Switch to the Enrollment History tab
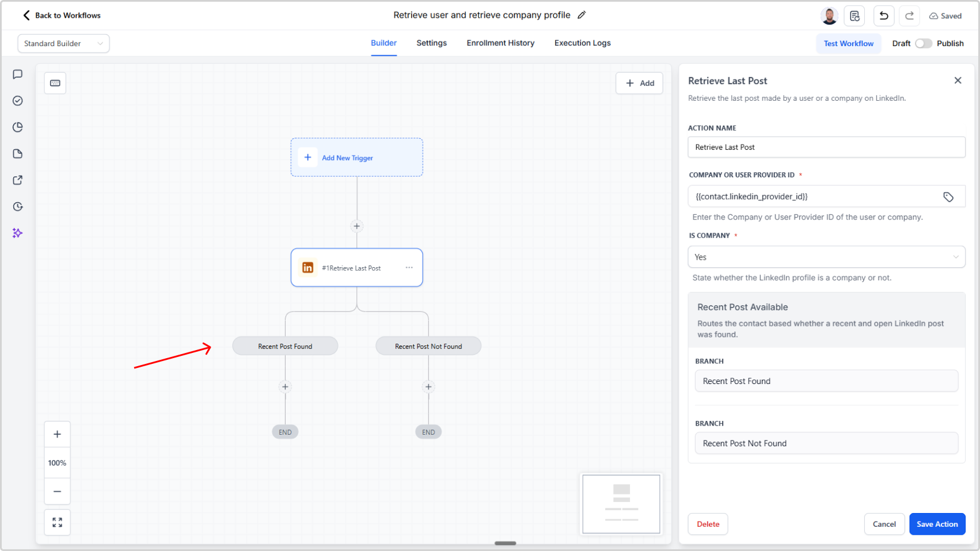 500,43
